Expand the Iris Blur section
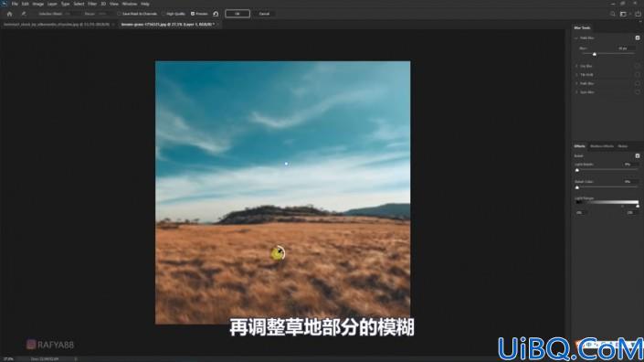The image size is (644, 362). coord(576,66)
